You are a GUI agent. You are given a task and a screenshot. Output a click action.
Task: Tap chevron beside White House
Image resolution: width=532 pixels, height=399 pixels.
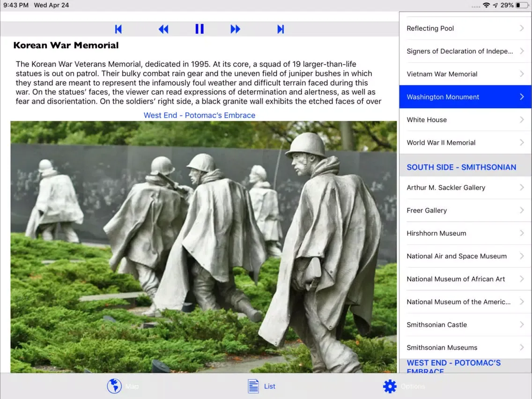click(522, 119)
